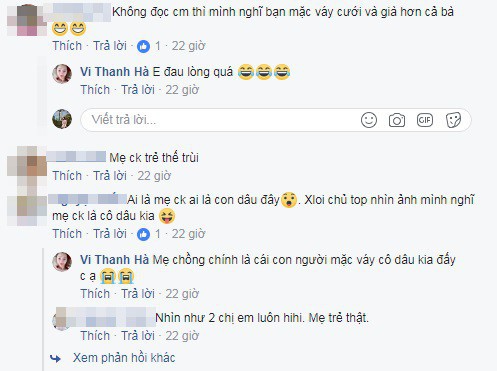Reply to the 'Mẹ ck trẻ thế trùi' comment
Screen dimensions: 497x371
(110, 176)
